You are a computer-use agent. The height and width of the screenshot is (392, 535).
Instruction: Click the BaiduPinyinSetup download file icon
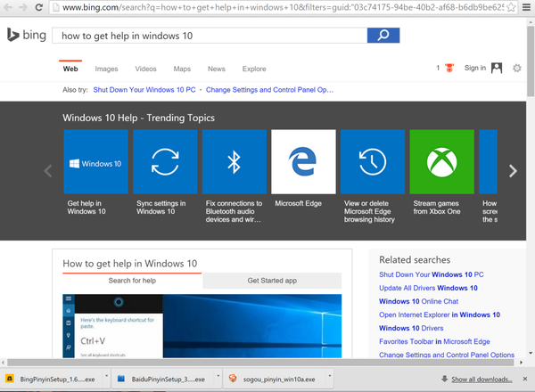click(121, 379)
